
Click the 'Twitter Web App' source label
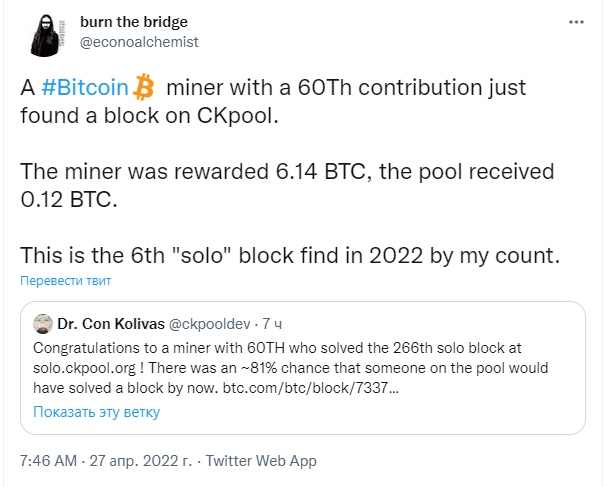tap(261, 461)
